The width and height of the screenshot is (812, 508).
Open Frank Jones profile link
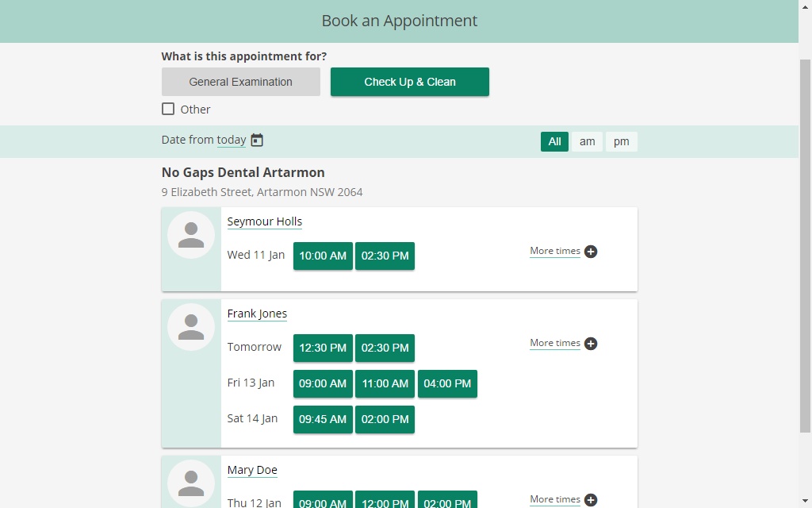click(257, 314)
